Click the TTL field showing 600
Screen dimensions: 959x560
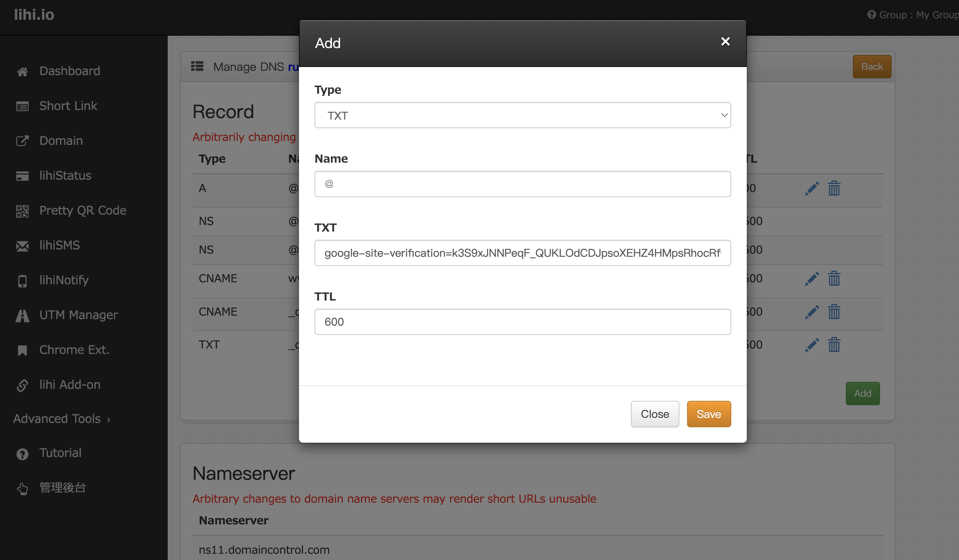pyautogui.click(x=522, y=322)
